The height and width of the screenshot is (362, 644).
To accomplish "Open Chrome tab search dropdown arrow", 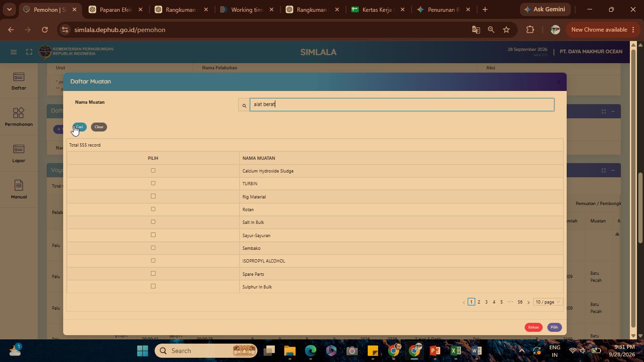I will pos(9,9).
